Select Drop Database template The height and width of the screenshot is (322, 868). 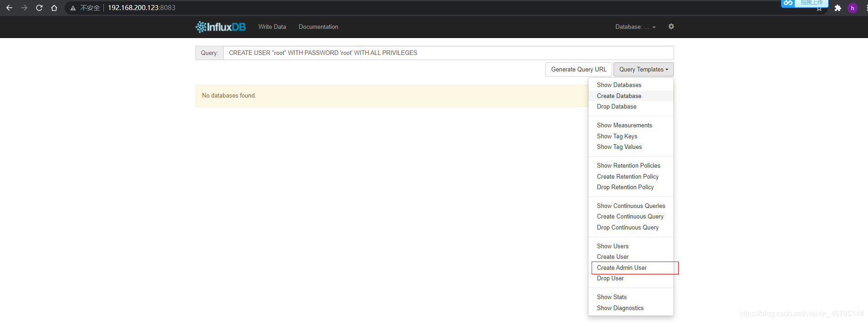pos(631,107)
